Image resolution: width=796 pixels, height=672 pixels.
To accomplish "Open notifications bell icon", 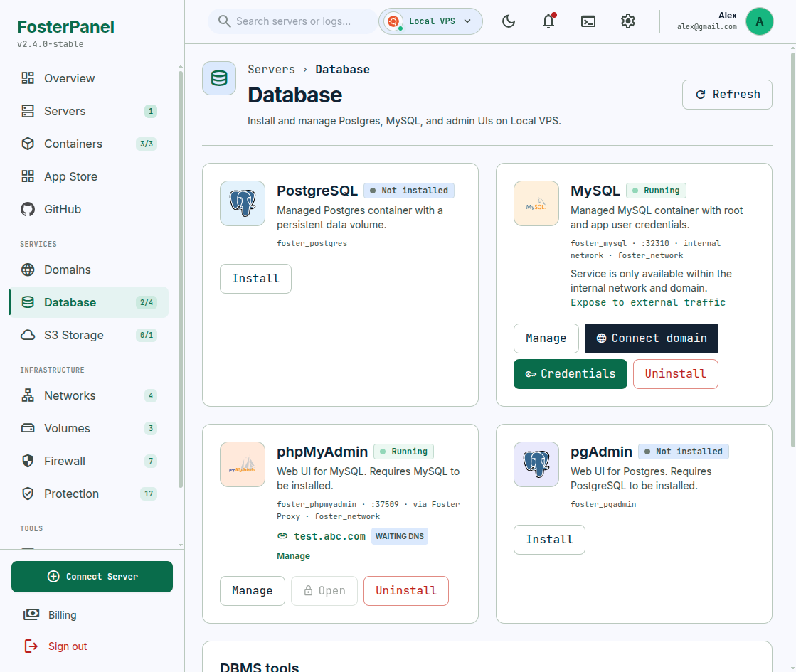I will [x=548, y=21].
